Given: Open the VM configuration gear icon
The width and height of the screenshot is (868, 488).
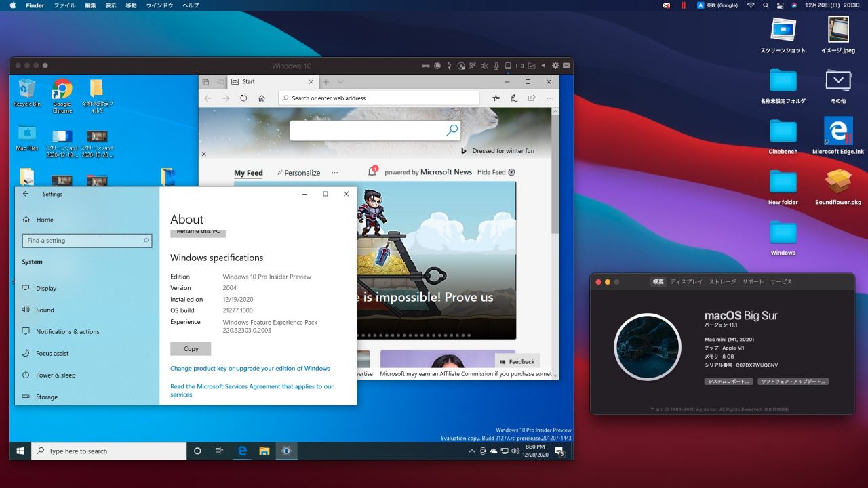Looking at the screenshot, I should [555, 66].
